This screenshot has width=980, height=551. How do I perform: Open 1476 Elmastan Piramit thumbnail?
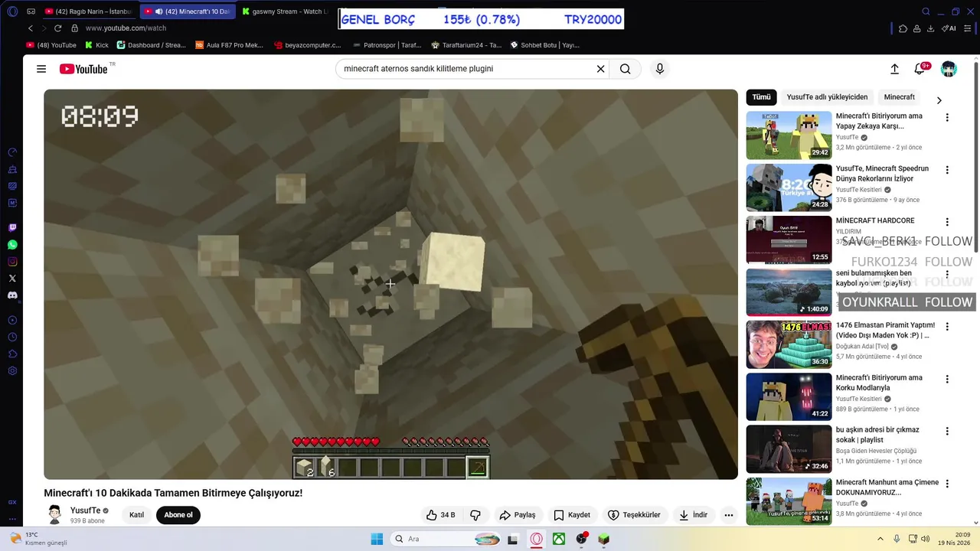coord(789,344)
